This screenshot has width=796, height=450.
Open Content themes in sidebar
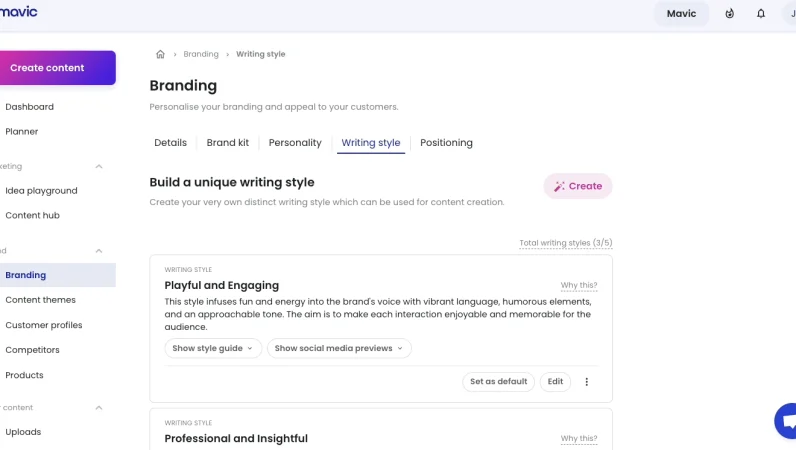pyautogui.click(x=40, y=300)
